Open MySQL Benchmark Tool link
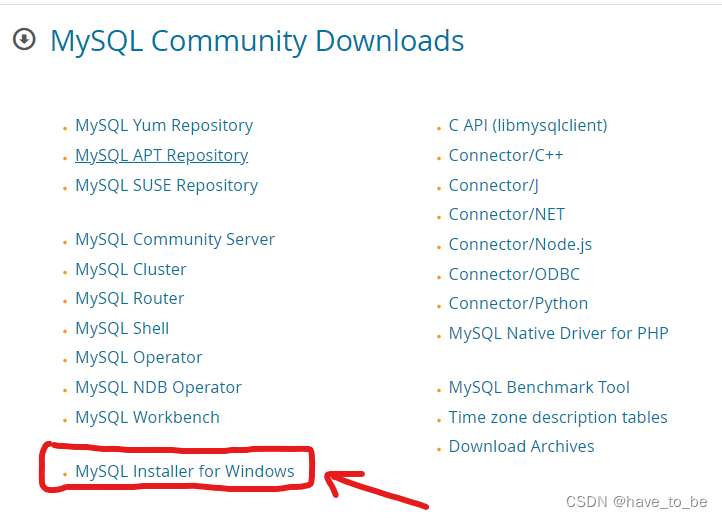The width and height of the screenshot is (722, 518). point(539,388)
